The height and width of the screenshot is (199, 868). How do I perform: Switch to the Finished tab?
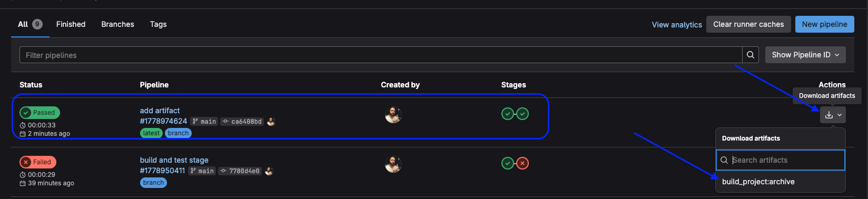click(71, 24)
